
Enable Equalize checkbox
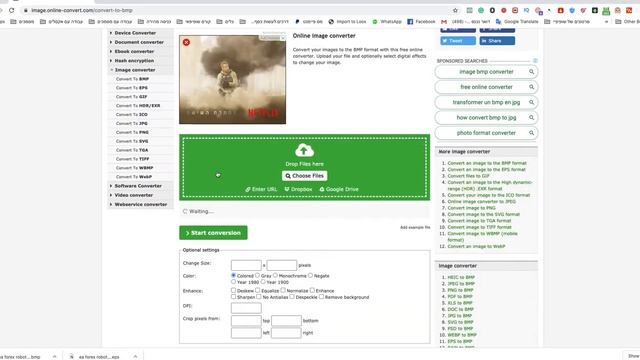pyautogui.click(x=258, y=290)
